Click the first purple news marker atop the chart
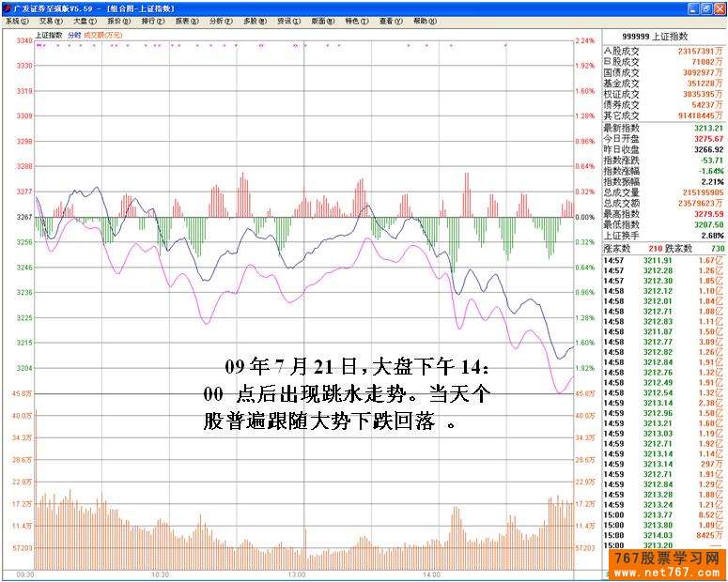The height and width of the screenshot is (582, 728). click(x=39, y=45)
